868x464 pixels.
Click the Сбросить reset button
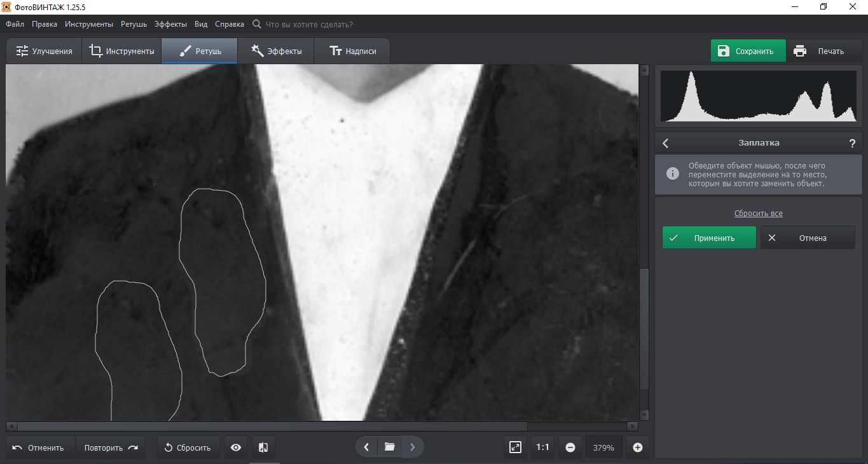(188, 447)
